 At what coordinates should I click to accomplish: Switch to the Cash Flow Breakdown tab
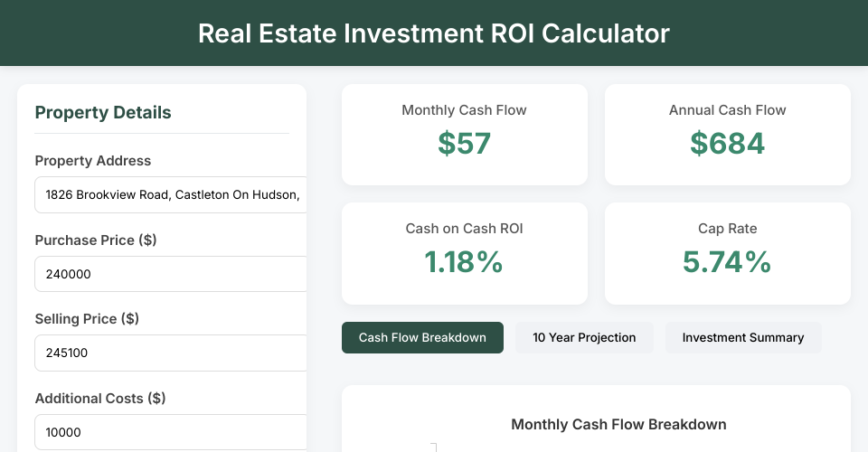[x=422, y=338]
